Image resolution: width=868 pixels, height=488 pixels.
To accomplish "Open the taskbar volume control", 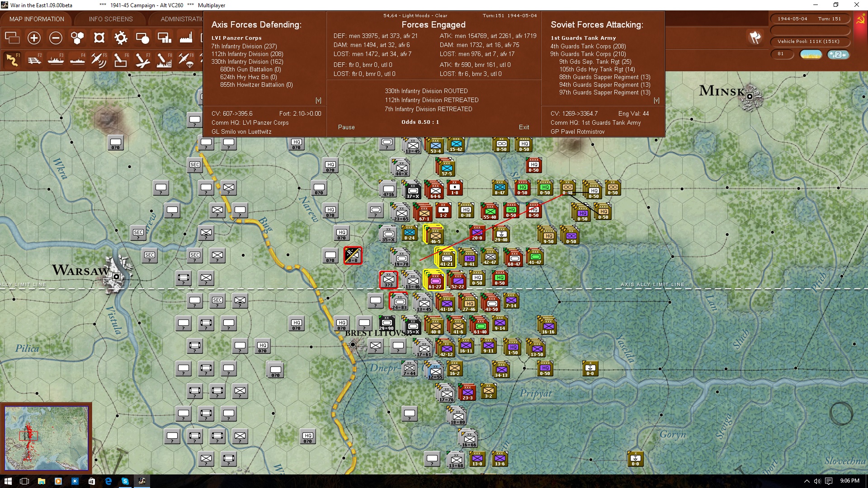I will [x=817, y=481].
